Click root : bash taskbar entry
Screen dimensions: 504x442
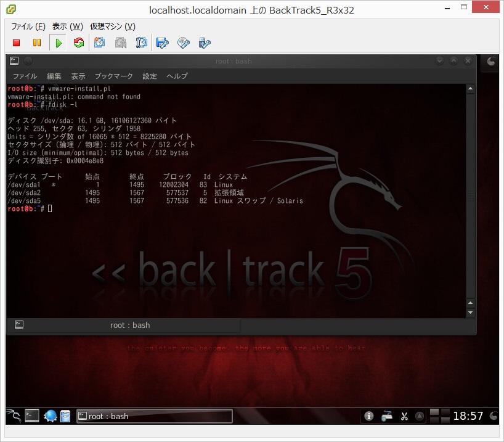point(154,416)
